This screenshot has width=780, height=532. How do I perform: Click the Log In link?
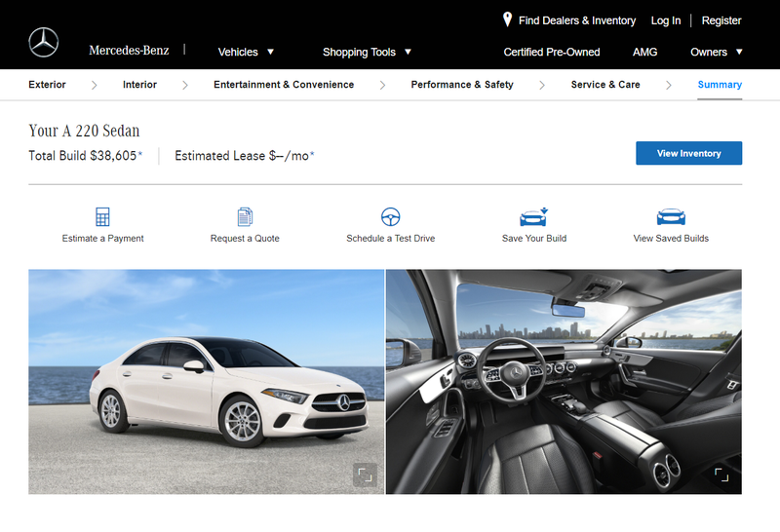coord(666,20)
